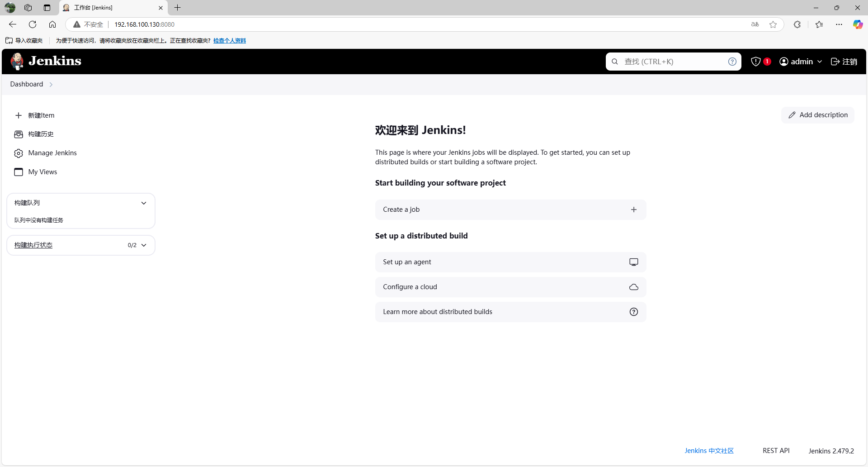This screenshot has width=868, height=467.
Task: Click the browser profile avatar icon
Action: [10, 8]
